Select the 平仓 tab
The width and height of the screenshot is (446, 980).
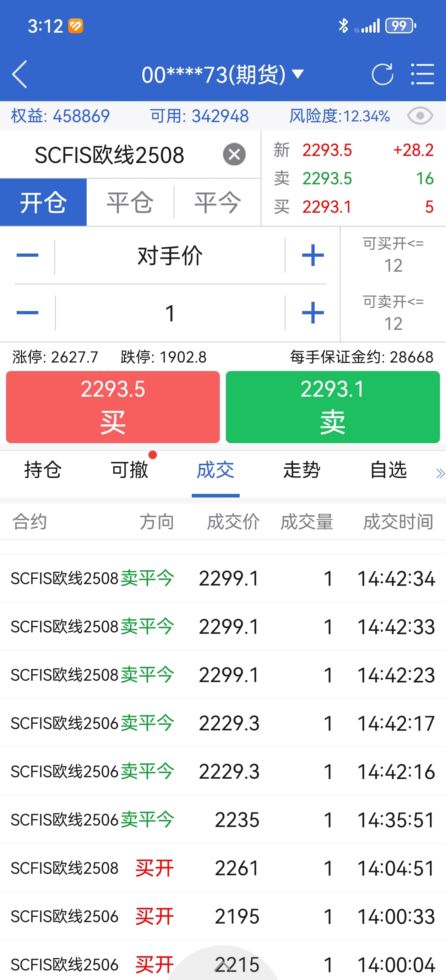(x=130, y=202)
